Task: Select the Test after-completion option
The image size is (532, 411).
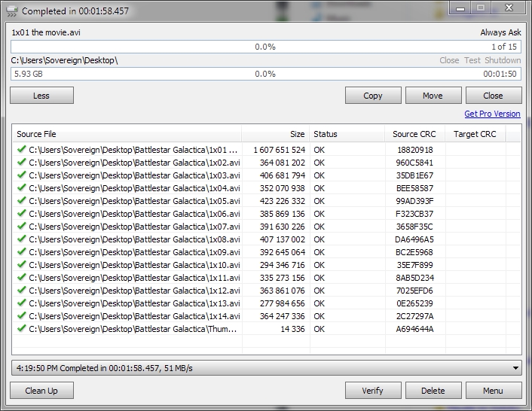Action: tap(472, 60)
